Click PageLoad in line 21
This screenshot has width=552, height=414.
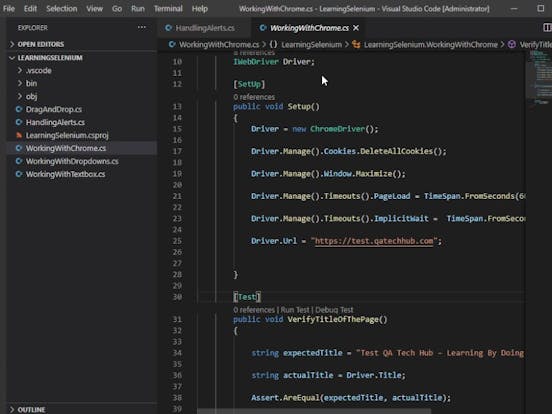click(x=392, y=196)
